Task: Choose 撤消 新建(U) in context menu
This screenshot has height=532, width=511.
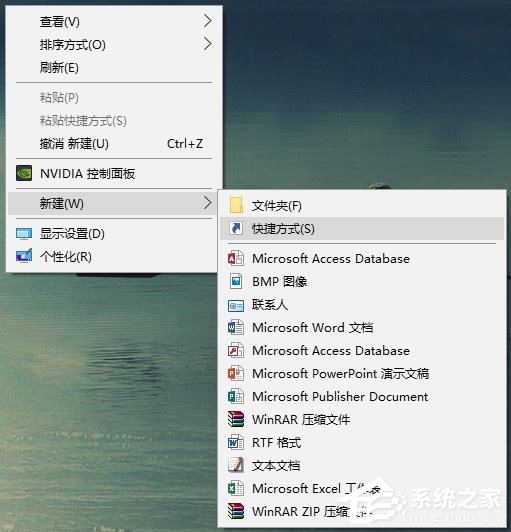Action: coord(114,144)
